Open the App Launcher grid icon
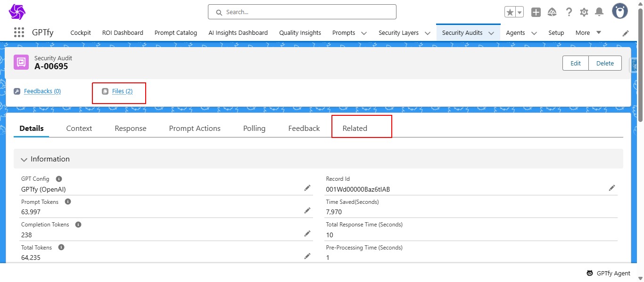 [19, 32]
